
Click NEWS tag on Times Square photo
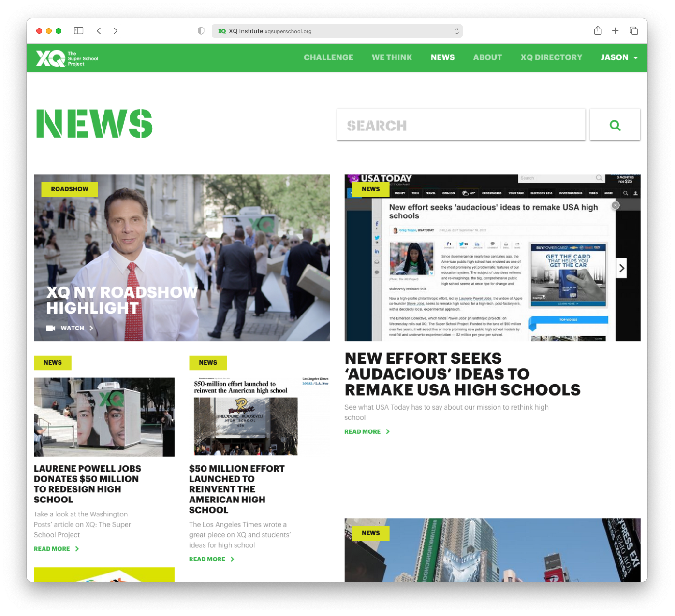click(x=371, y=533)
